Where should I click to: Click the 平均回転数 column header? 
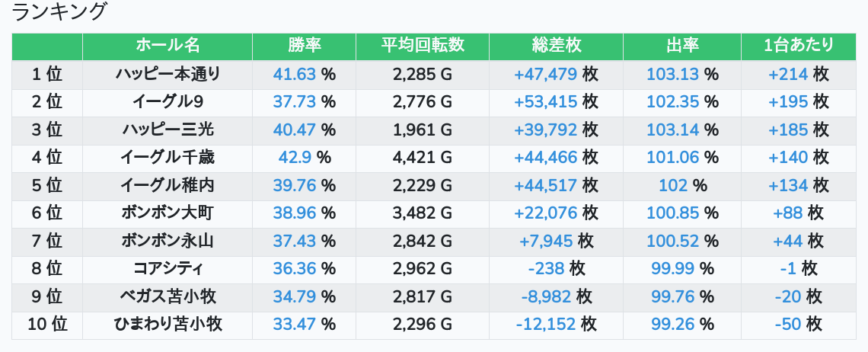(x=423, y=46)
